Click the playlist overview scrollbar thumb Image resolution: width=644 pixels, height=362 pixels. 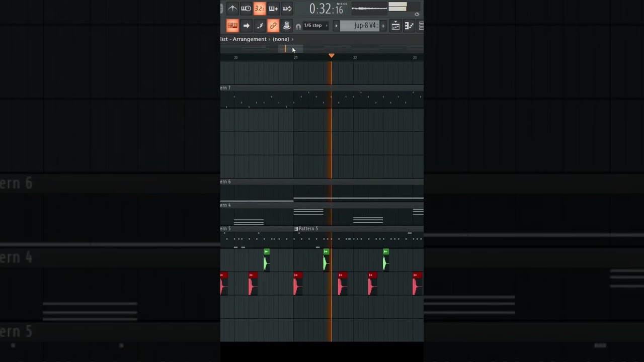click(291, 49)
